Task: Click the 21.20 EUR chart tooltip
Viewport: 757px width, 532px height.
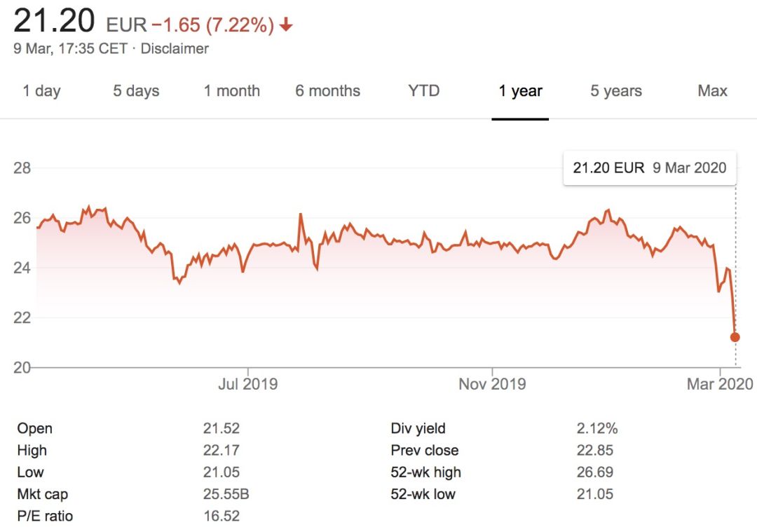Action: point(650,168)
